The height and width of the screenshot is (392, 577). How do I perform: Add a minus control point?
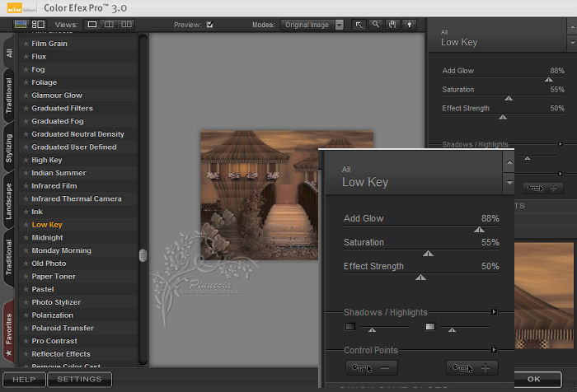click(x=371, y=368)
